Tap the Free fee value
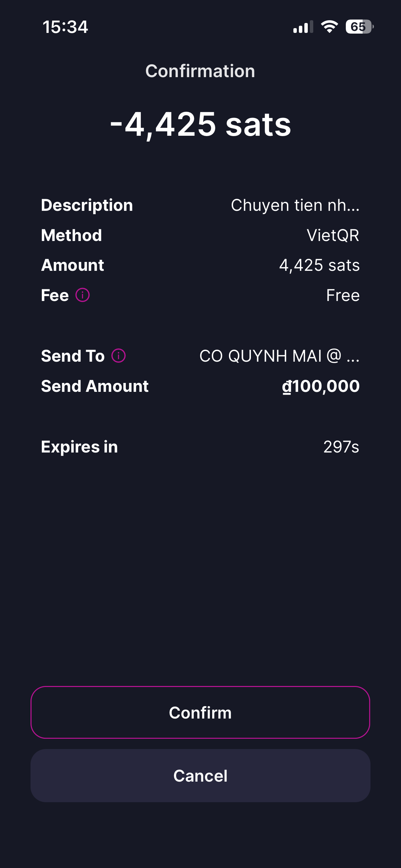 343,296
